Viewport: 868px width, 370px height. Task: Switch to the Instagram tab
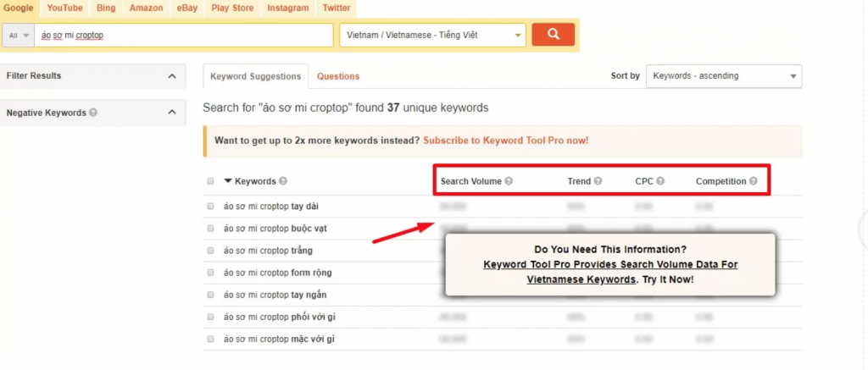(x=288, y=8)
